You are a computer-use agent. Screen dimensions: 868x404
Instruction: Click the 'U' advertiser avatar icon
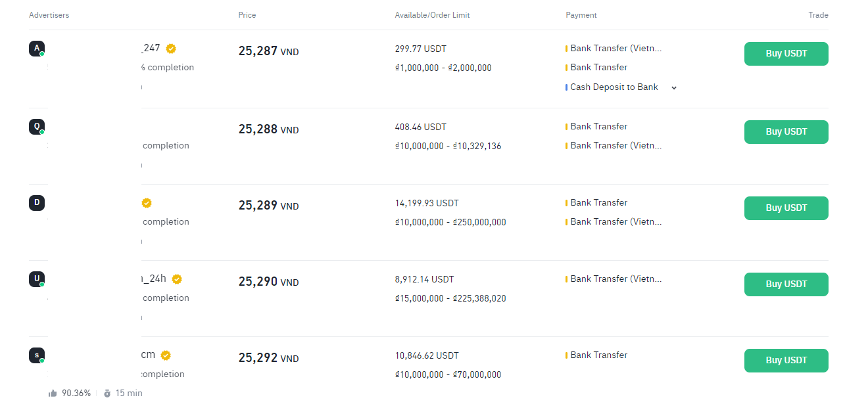[x=37, y=279]
